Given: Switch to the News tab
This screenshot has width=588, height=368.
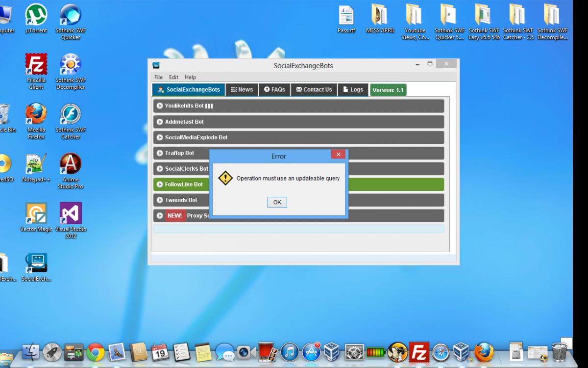Looking at the screenshot, I should point(242,90).
